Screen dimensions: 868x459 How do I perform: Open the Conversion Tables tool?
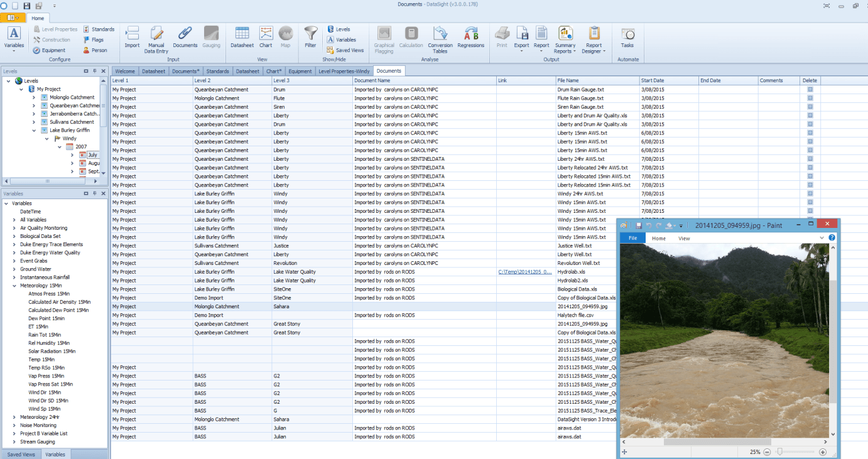(440, 38)
